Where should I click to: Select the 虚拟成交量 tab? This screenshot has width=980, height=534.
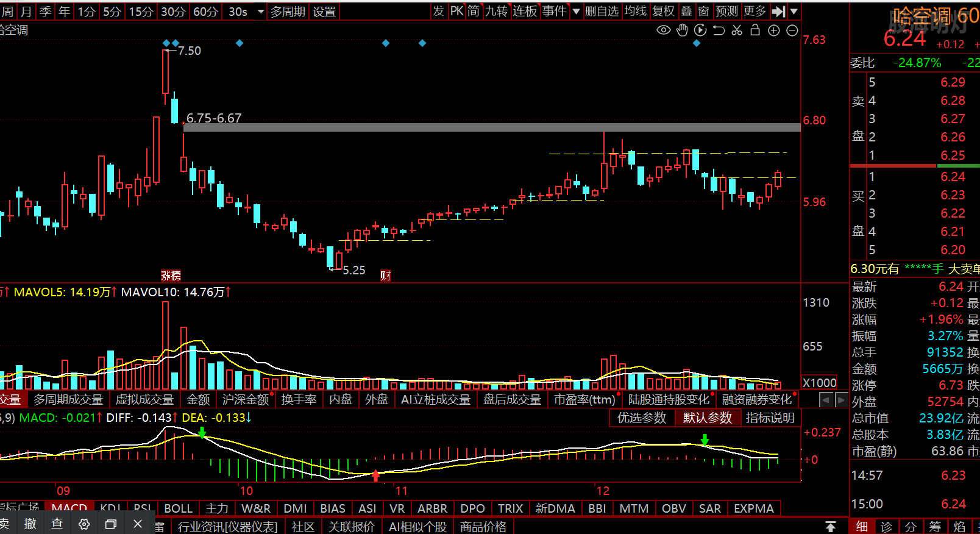(144, 399)
